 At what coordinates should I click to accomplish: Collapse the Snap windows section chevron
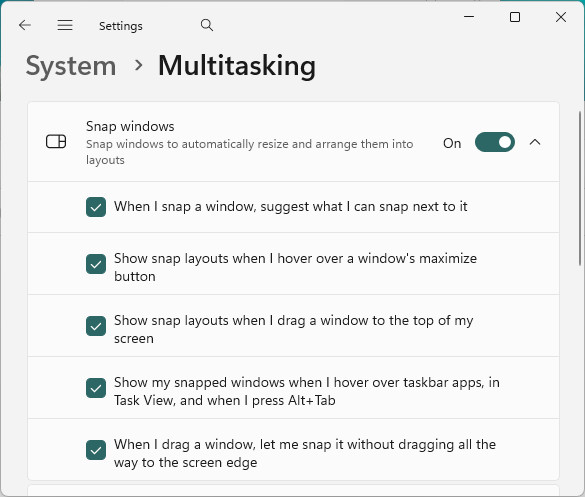coord(535,142)
